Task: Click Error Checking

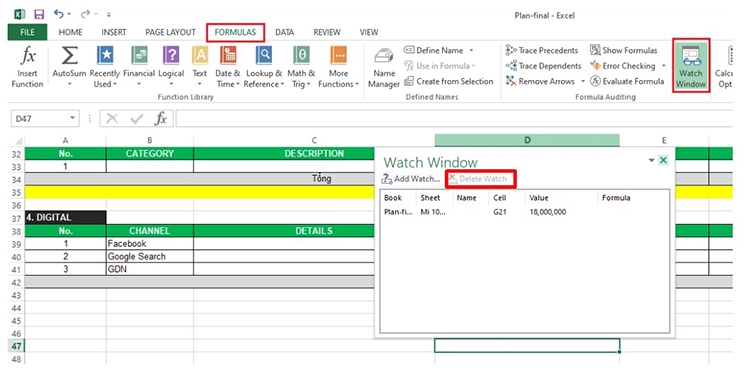Action: [622, 66]
